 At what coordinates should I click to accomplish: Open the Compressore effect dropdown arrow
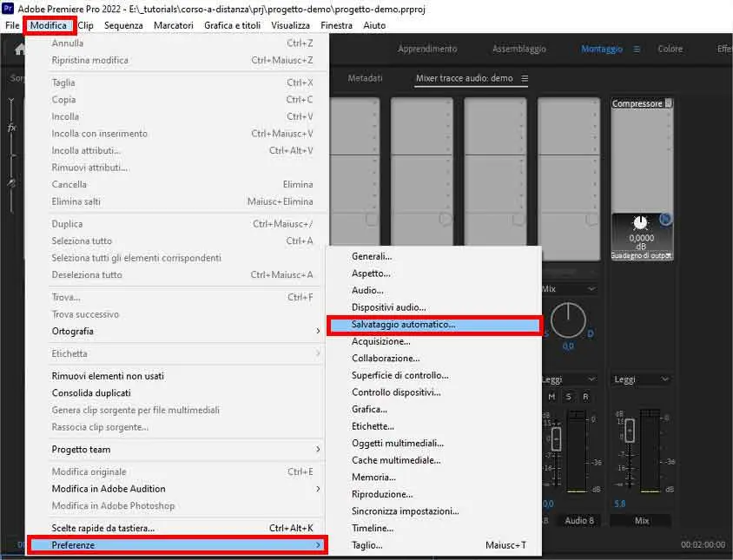point(669,103)
